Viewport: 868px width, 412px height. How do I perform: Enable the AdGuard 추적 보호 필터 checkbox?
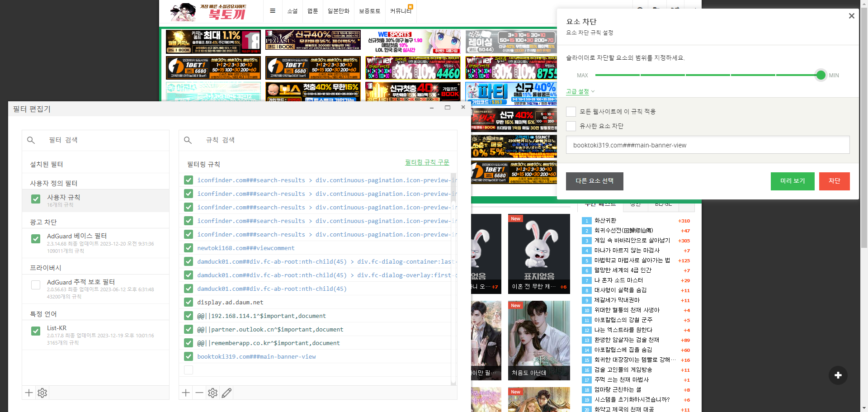[x=36, y=284]
